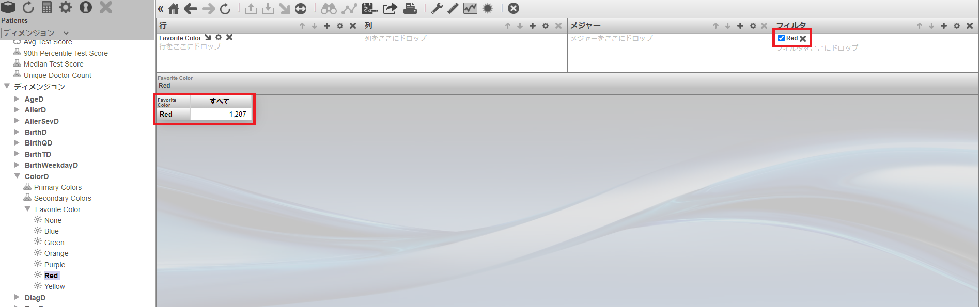This screenshot has width=980, height=307.
Task: Click Median Test Score measure
Action: 53,64
